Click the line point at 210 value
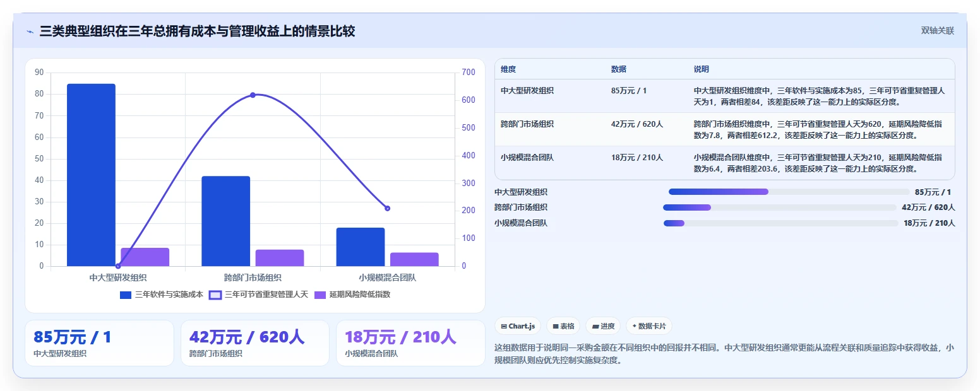Image resolution: width=980 pixels, height=391 pixels. pos(387,208)
